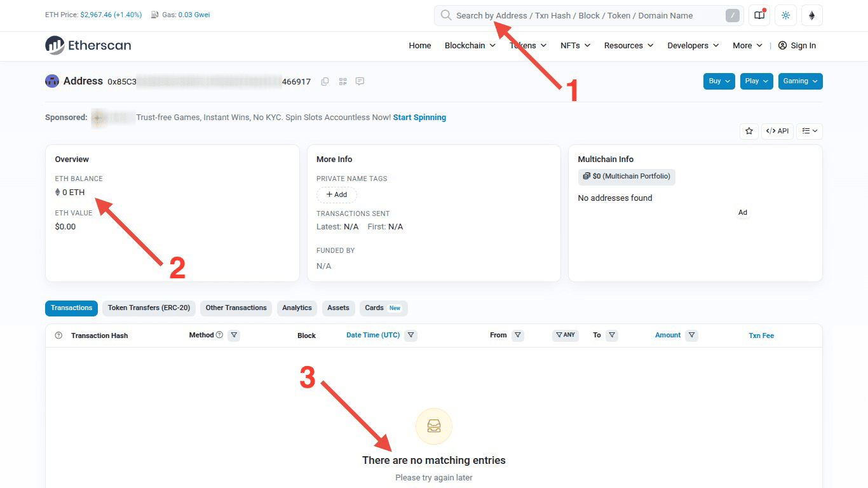Screen dimensions: 868x488
Task: Click the Ethereum network icon button
Action: 812,16
